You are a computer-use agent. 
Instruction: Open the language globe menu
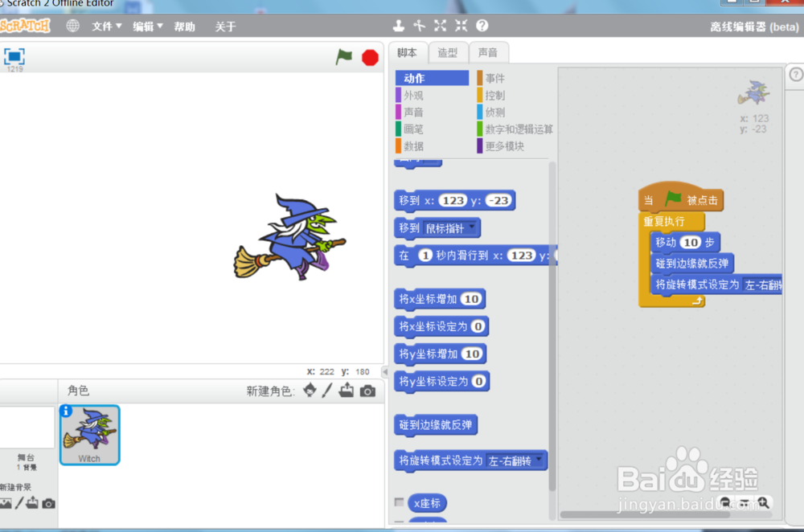[73, 26]
